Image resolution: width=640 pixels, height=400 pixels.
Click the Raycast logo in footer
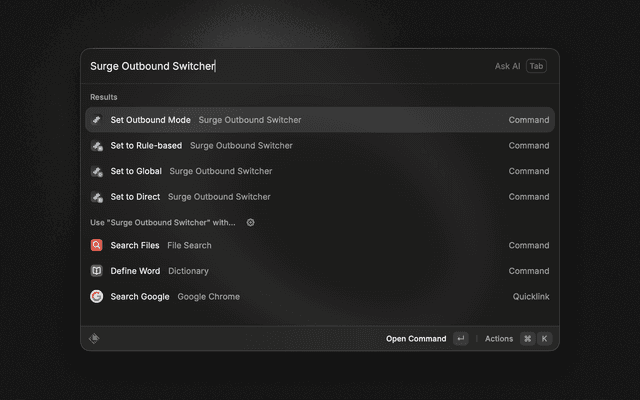pyautogui.click(x=94, y=338)
